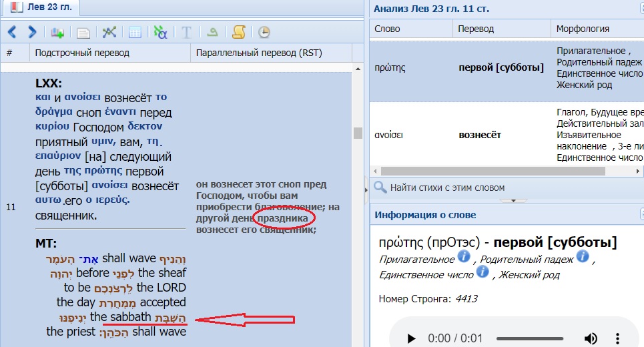The width and height of the screenshot is (644, 347).
Task: Open audio player more options menu
Action: (619, 338)
